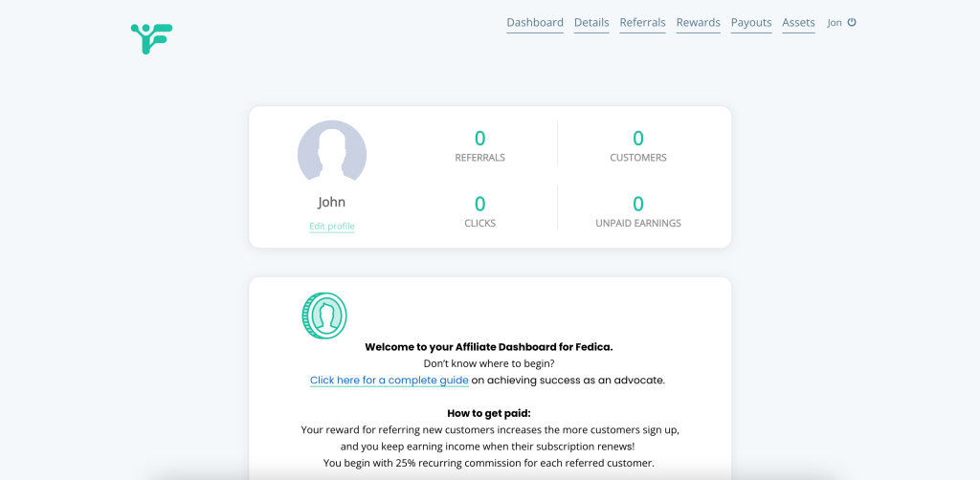The width and height of the screenshot is (980, 480).
Task: Switch to the Rewards section
Action: (698, 23)
